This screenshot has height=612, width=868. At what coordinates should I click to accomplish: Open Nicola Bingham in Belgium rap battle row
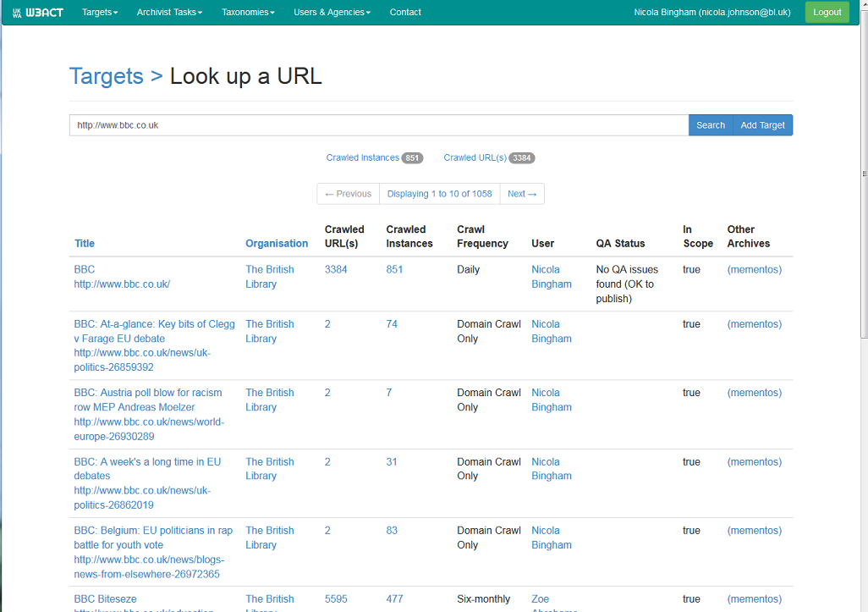click(x=552, y=538)
